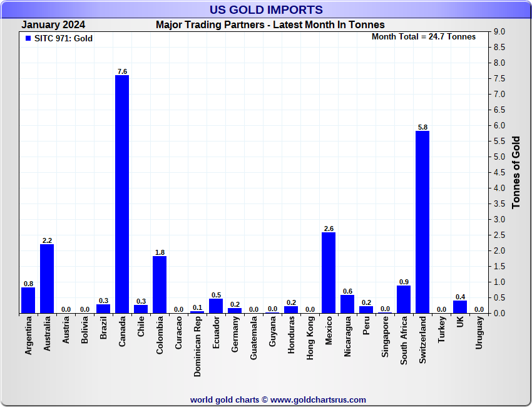Click the blue SITC 971 Gold legend square
532x407 pixels.
[28, 38]
